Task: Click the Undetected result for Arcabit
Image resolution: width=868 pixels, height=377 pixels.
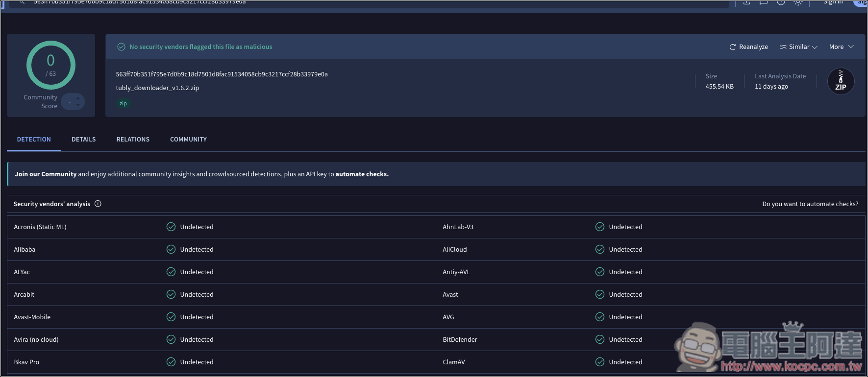Action: [197, 295]
